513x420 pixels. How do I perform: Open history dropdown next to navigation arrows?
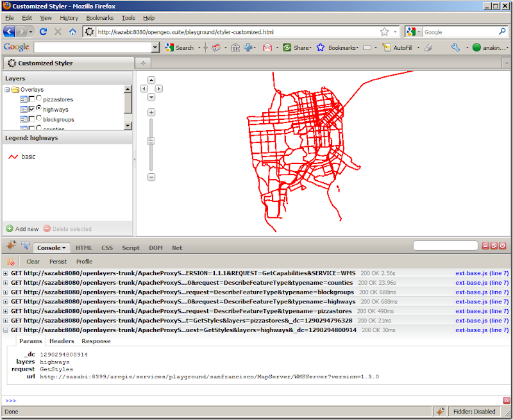(31, 31)
